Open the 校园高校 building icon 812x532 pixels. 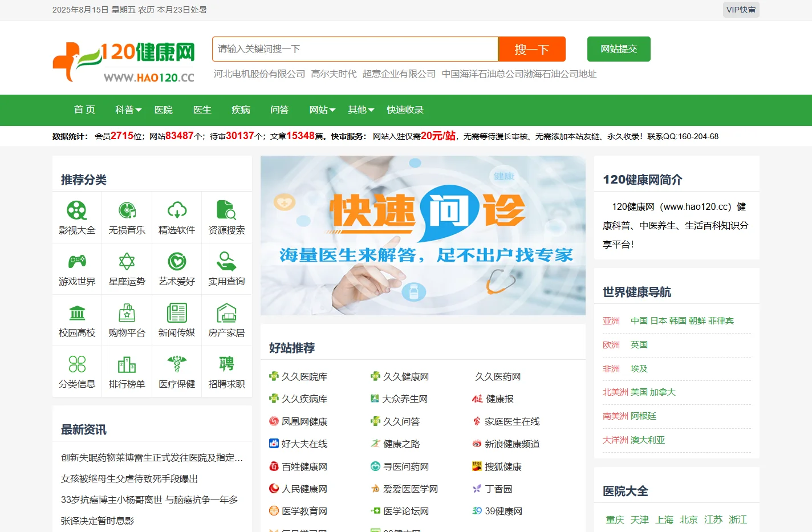[77, 313]
